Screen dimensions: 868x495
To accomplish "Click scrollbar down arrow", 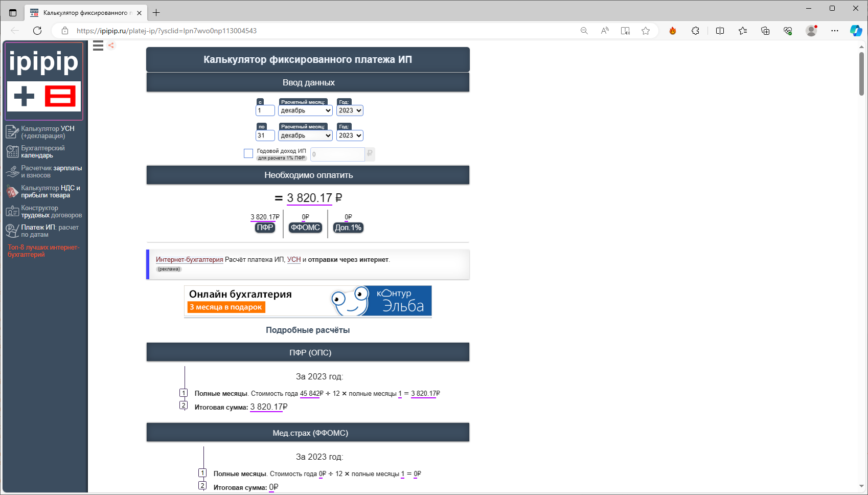I will point(861,486).
